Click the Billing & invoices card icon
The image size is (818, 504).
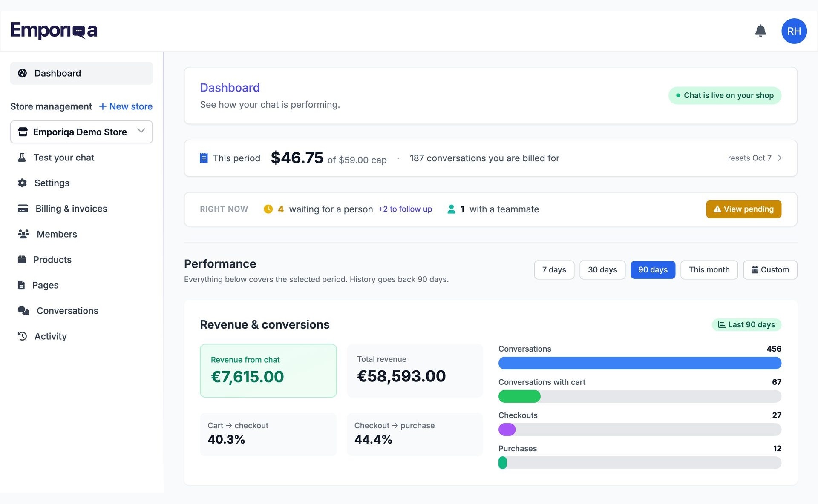(x=23, y=209)
